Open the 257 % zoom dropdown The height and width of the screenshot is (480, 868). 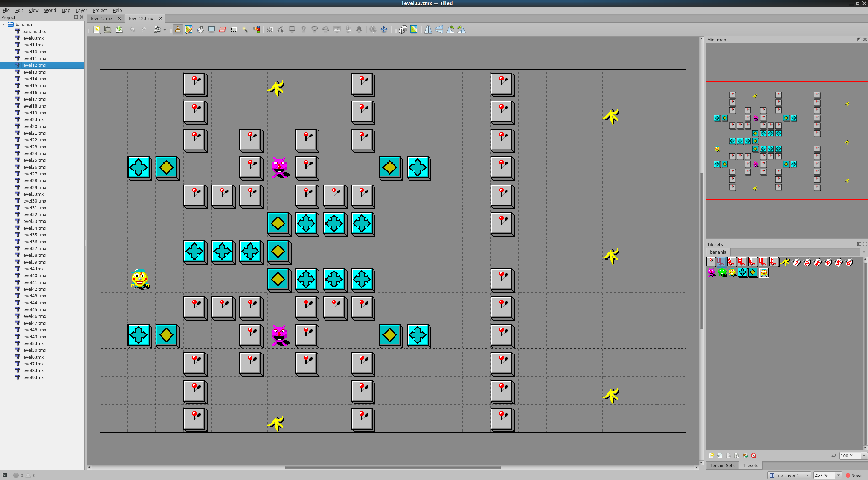tap(838, 475)
